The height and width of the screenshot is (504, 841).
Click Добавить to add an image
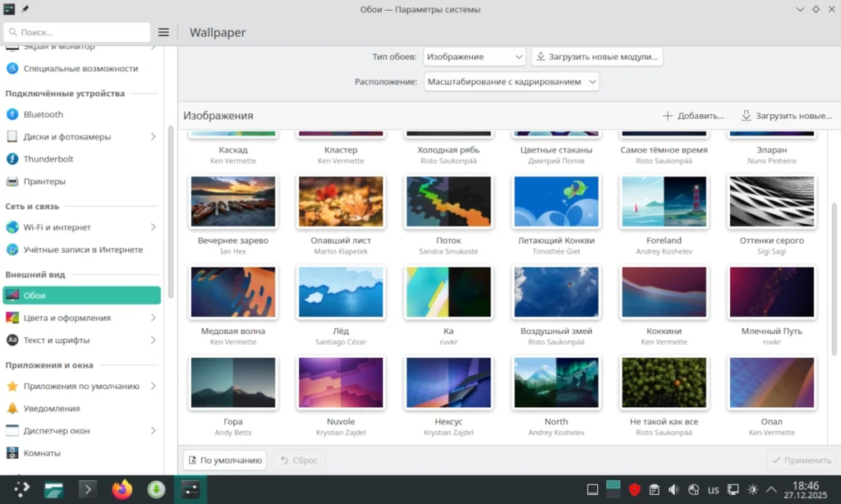point(693,116)
